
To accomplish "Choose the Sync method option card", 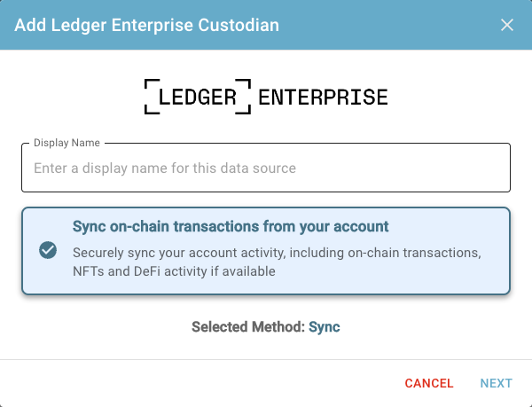I will pos(266,251).
